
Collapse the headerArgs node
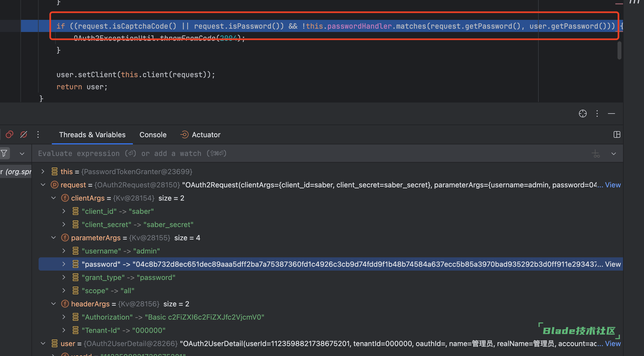[x=53, y=304]
